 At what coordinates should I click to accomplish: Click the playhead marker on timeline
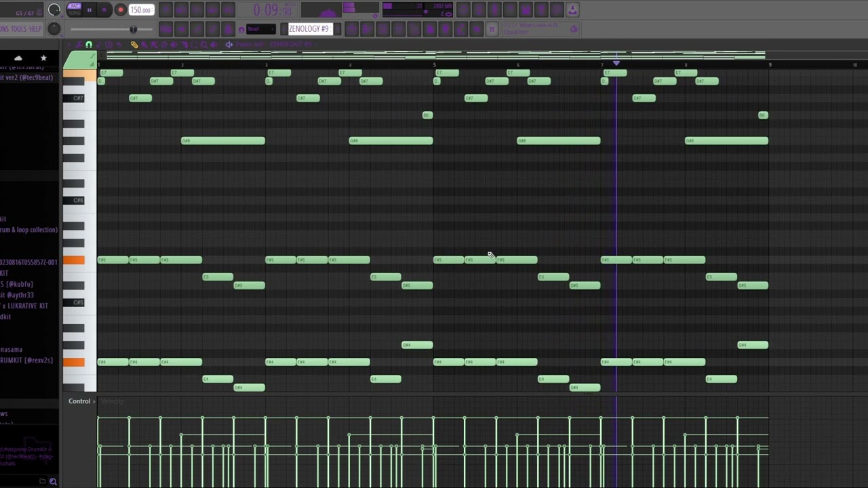coord(616,63)
